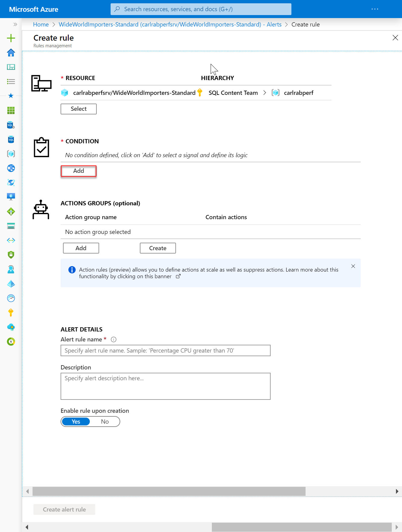Click carlrabperfsrv/WideWorldImporters-Standard resource name
This screenshot has width=402, height=532.
coord(134,93)
